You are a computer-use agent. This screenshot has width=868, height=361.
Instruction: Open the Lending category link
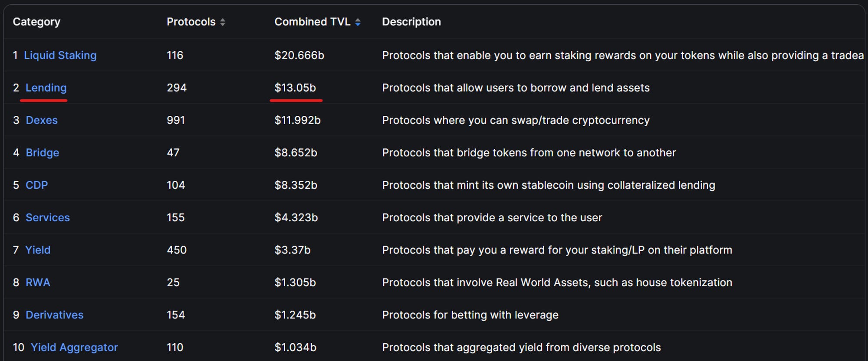click(46, 88)
